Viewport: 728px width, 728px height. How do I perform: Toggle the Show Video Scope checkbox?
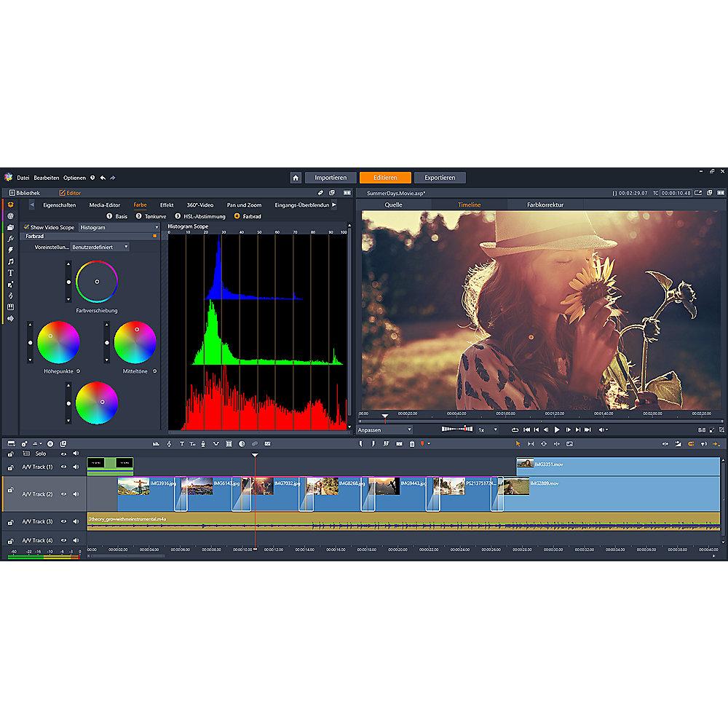coord(26,227)
